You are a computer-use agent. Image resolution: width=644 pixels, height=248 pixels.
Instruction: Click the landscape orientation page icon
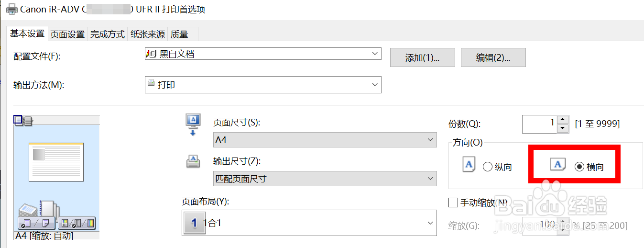557,165
